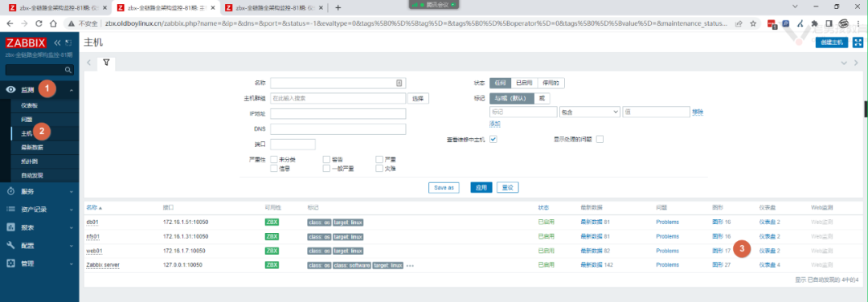
Task: Open the extensions puzzle piece menu
Action: (x=815, y=24)
